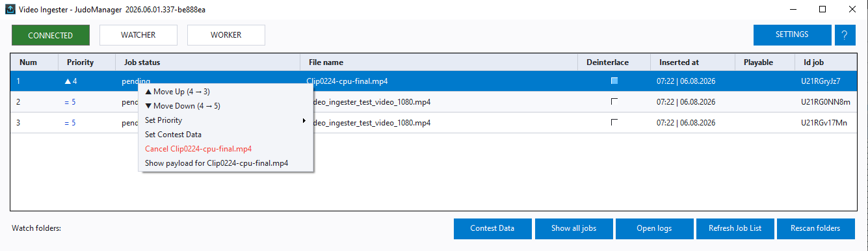
Task: Sort by Id job column header
Action: [826, 62]
